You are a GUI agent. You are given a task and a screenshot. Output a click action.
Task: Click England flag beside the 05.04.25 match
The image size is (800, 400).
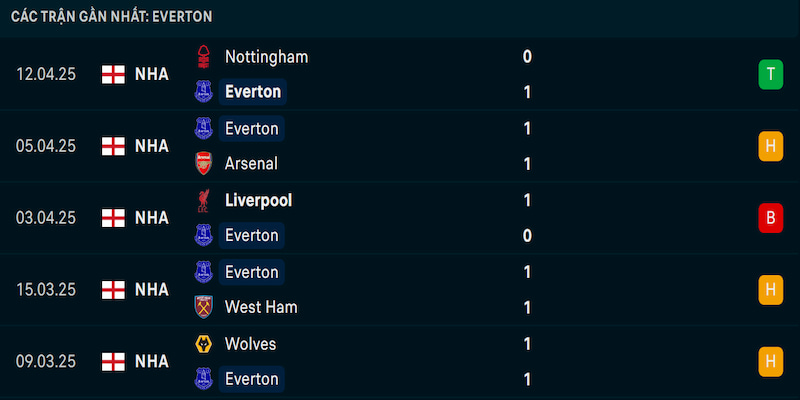(113, 146)
